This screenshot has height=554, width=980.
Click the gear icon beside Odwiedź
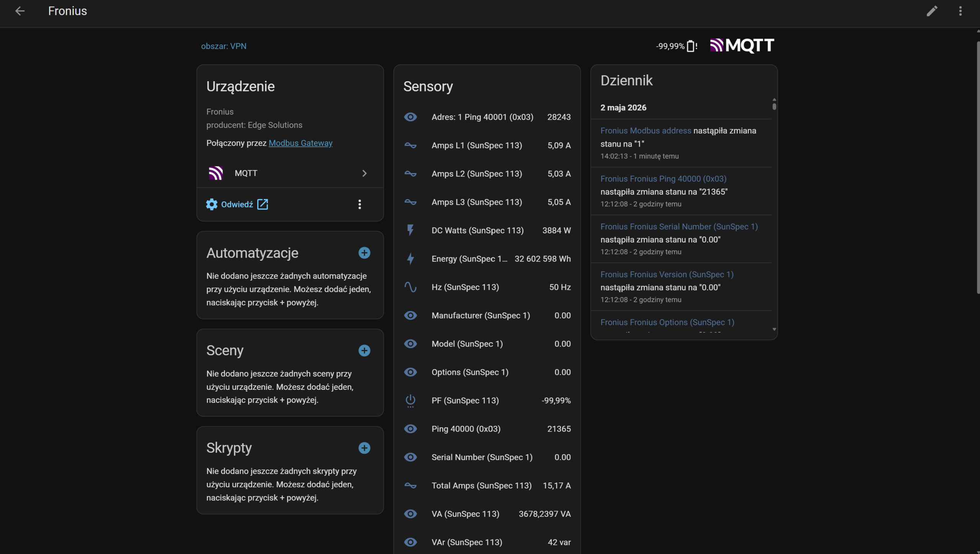point(211,204)
